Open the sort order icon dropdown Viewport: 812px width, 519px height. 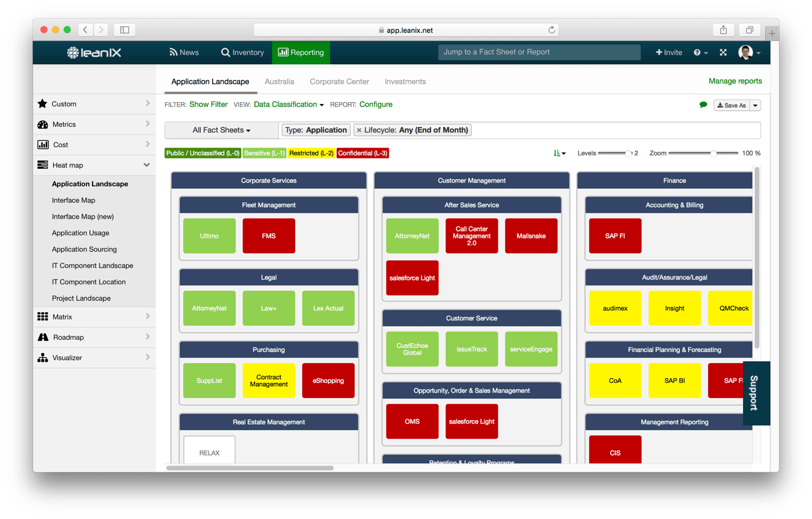[559, 153]
